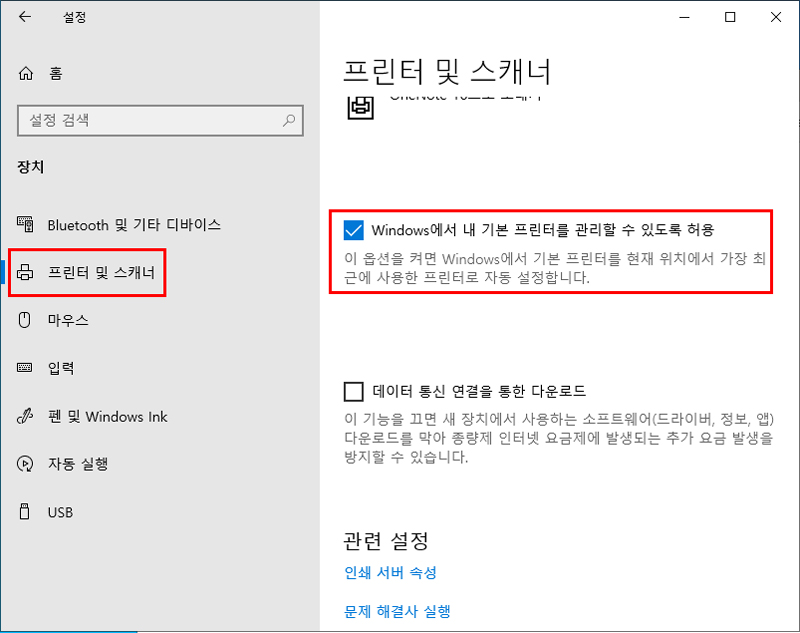Focus the 설정 검색 search field

160,120
